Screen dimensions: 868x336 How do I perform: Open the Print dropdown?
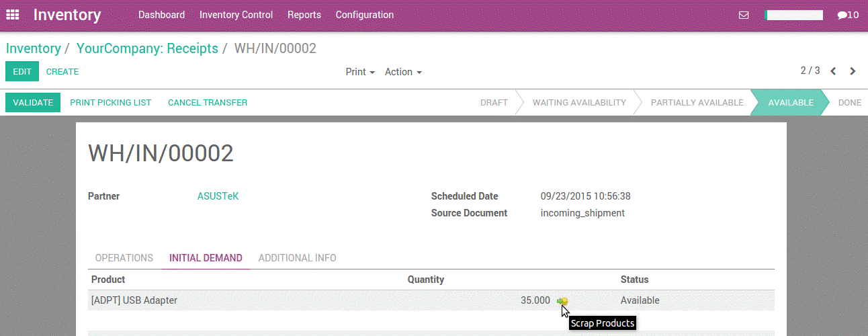click(360, 72)
